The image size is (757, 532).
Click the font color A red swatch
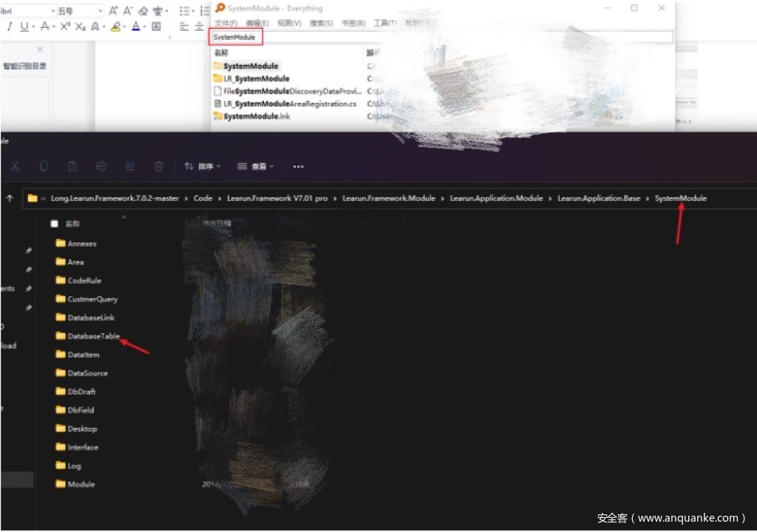pos(136,27)
